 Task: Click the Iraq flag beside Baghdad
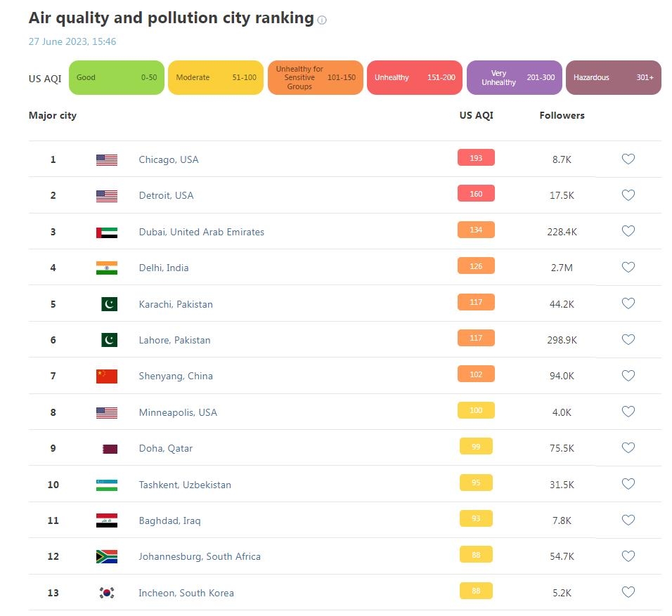tap(107, 520)
